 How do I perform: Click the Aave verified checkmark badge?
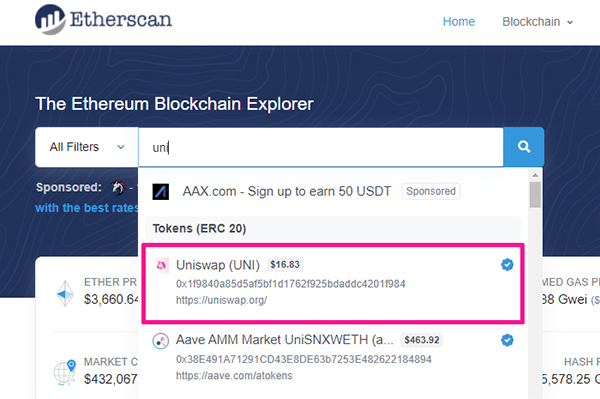507,340
